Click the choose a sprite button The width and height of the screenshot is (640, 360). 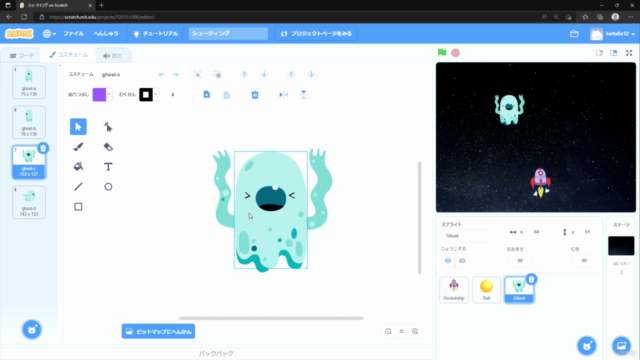coord(587,346)
